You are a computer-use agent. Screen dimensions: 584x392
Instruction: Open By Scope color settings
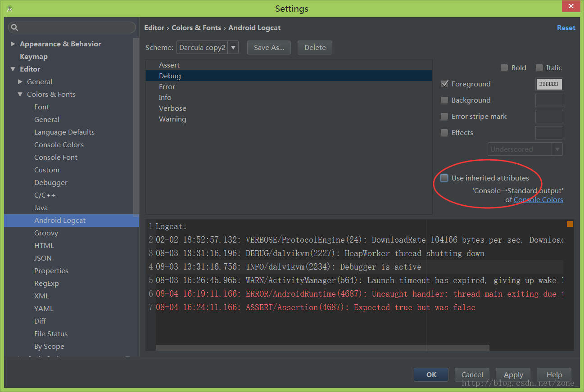[x=49, y=347]
